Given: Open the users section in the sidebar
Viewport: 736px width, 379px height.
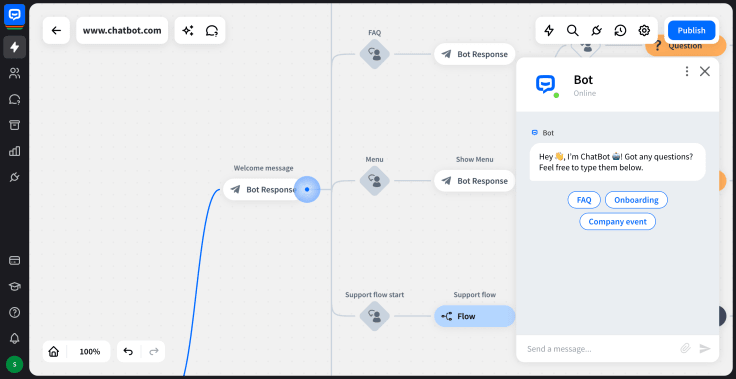Looking at the screenshot, I should point(15,73).
